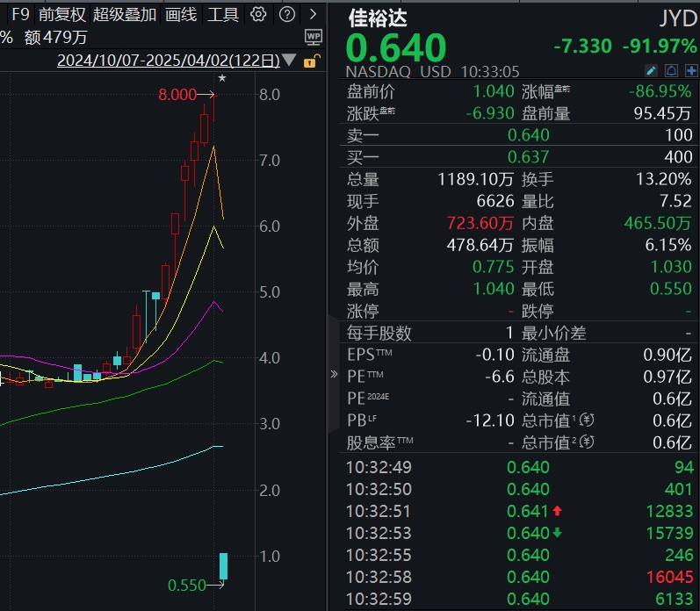Add JYD to watchlist with the plus icon
Viewport: 700px width, 611px height.
[690, 71]
